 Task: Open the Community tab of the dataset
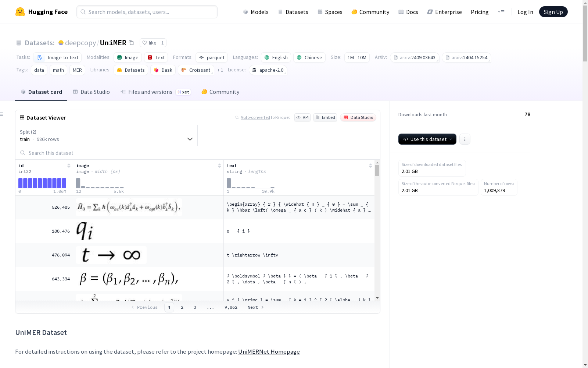(220, 92)
